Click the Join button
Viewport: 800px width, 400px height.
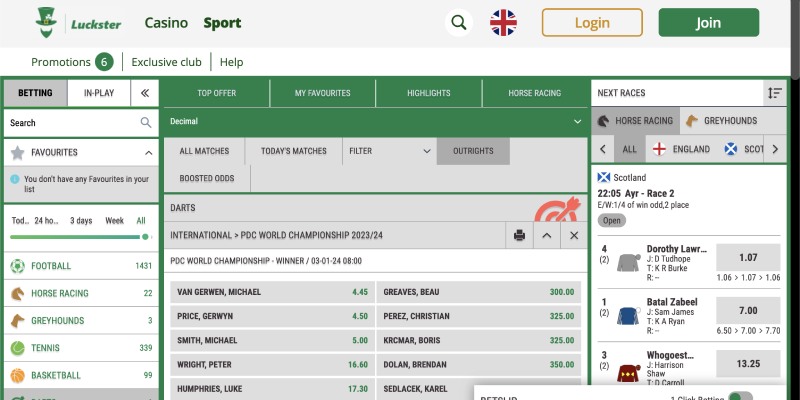pyautogui.click(x=709, y=22)
